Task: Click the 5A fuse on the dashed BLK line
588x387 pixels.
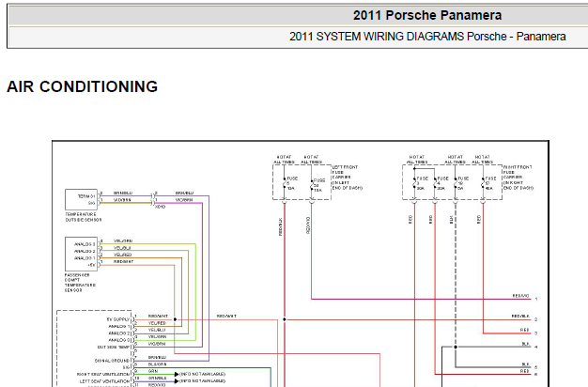Action: pyautogui.click(x=461, y=183)
